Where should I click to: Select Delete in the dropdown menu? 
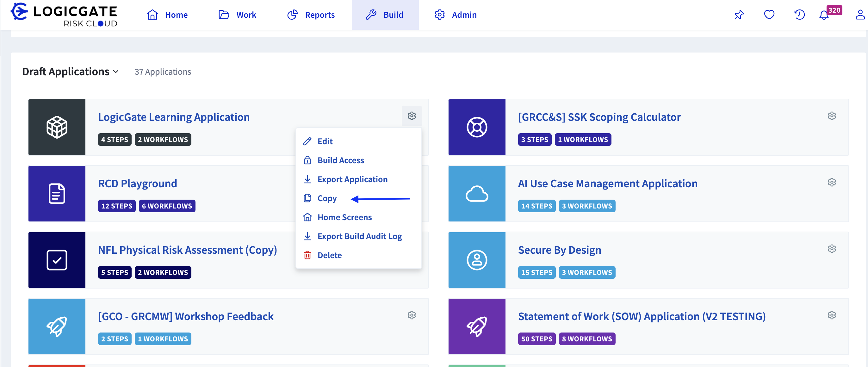[329, 255]
